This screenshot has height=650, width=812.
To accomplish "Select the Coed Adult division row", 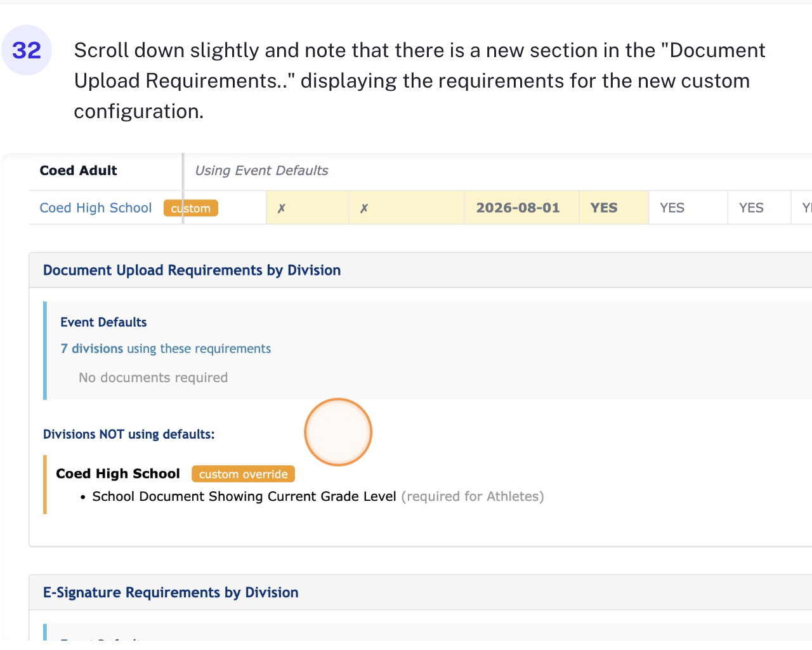I will pos(79,171).
